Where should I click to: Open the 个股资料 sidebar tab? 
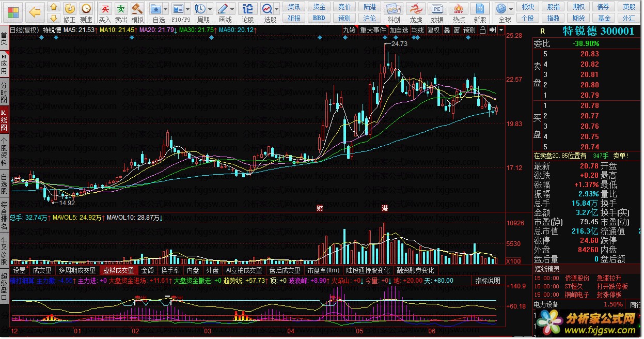coord(4,151)
